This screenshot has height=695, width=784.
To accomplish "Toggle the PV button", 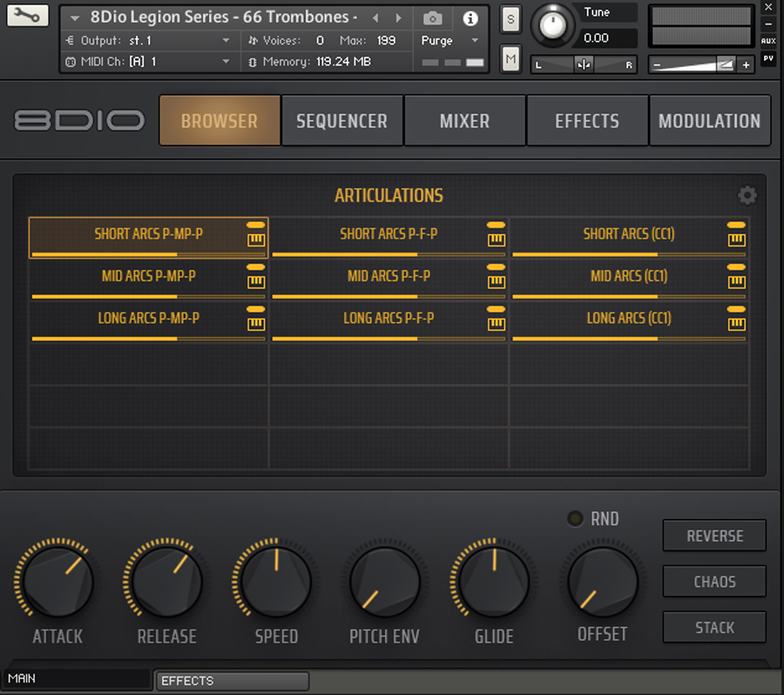I will [x=768, y=58].
